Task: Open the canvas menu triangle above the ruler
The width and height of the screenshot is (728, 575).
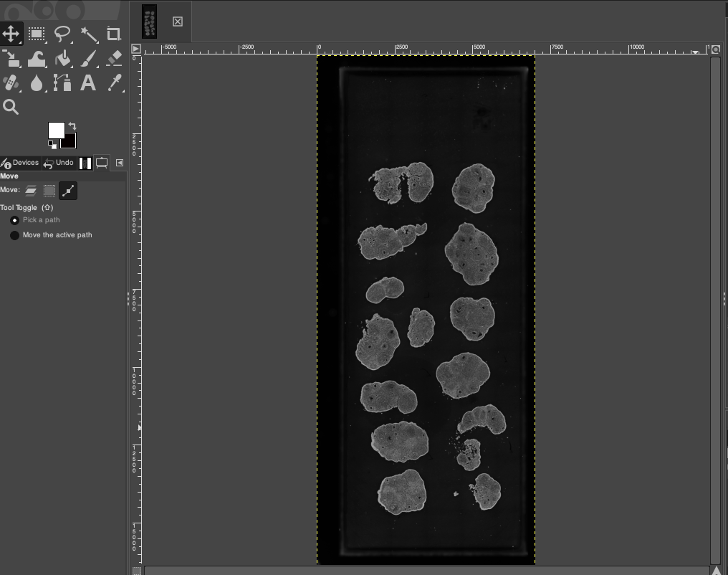Action: coord(135,49)
